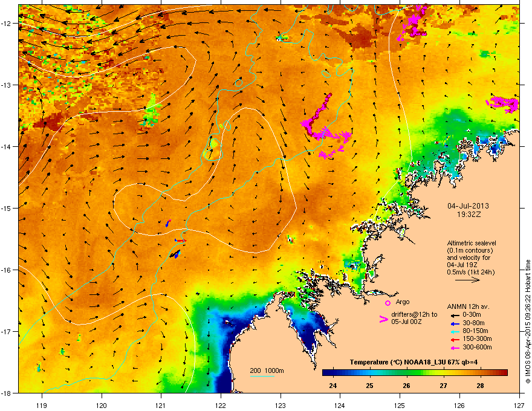Click the 'drifters@12h to' legend text

tap(414, 314)
